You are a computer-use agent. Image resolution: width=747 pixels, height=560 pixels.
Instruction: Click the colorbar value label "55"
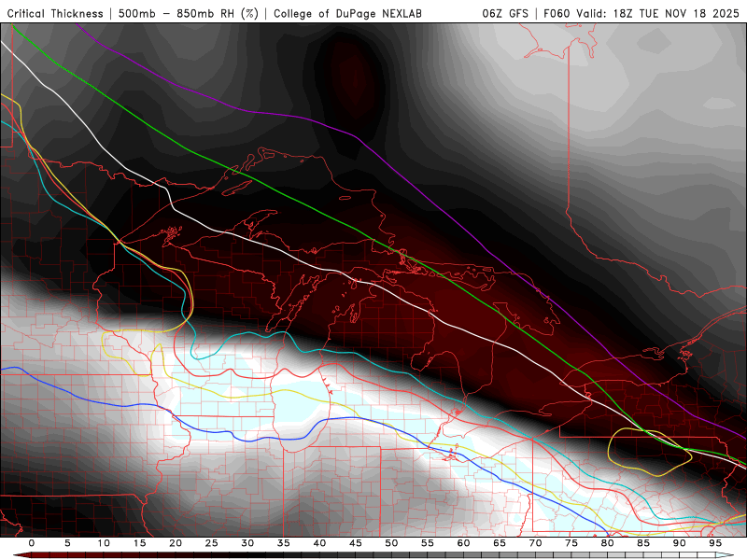pyautogui.click(x=428, y=543)
